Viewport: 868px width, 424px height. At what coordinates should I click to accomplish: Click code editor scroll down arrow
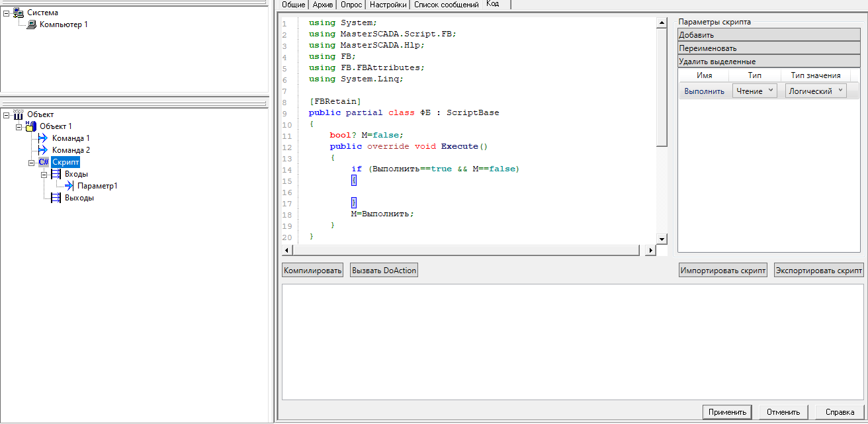pos(662,238)
